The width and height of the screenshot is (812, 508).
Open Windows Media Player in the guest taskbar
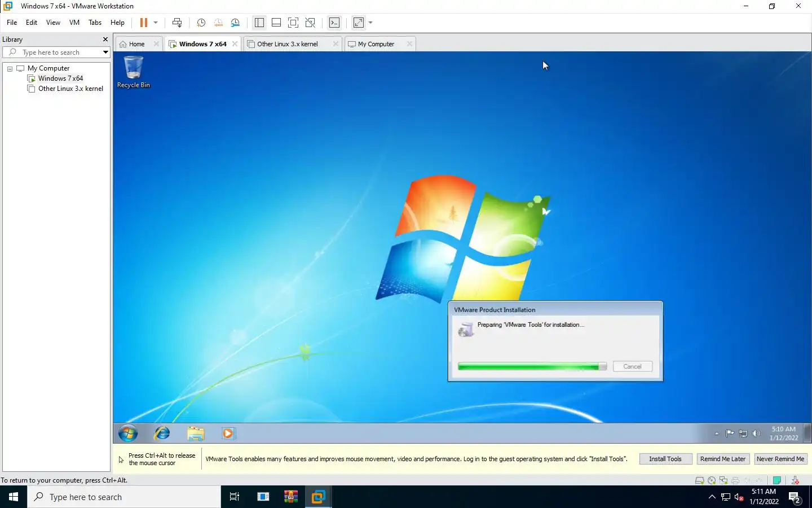[228, 433]
